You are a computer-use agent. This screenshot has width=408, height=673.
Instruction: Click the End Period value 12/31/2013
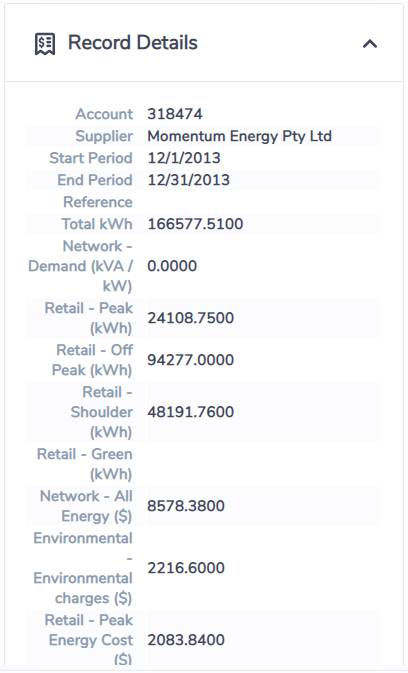[x=189, y=180]
